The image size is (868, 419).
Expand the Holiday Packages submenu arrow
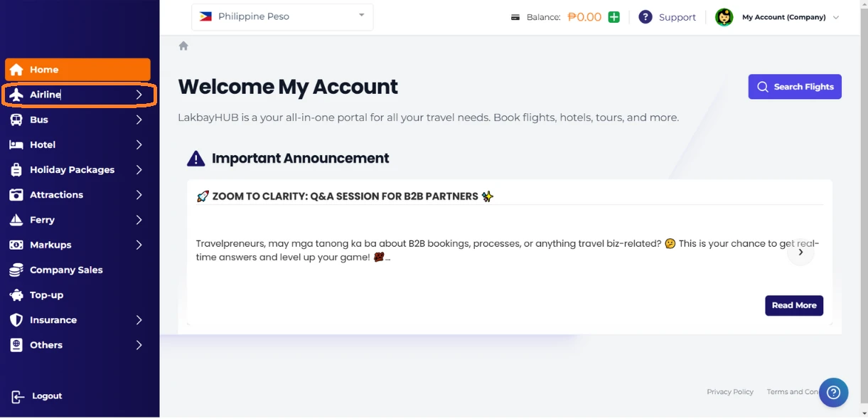tap(139, 170)
